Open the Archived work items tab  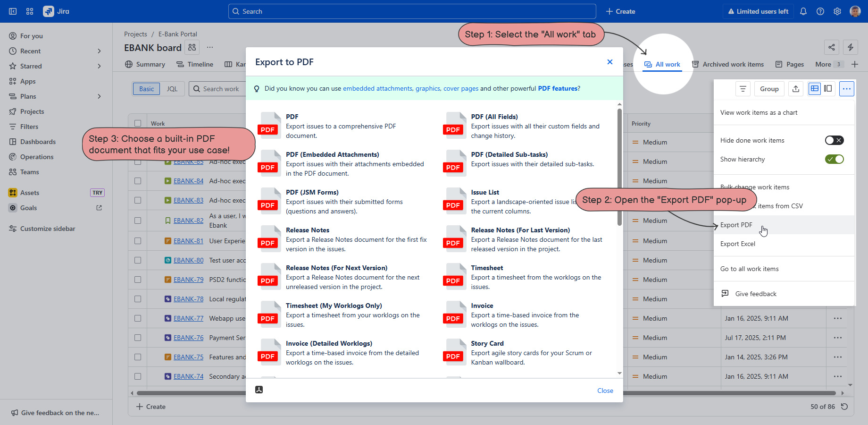(x=728, y=64)
